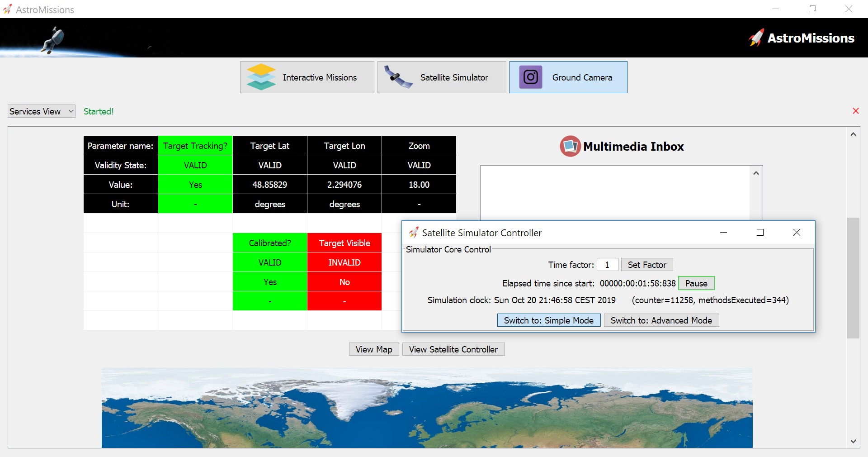This screenshot has height=457, width=868.
Task: Click the red X close panel icon
Action: pos(855,111)
